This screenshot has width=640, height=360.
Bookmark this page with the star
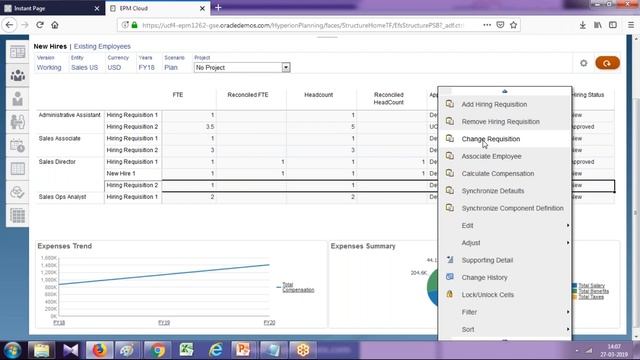click(513, 25)
